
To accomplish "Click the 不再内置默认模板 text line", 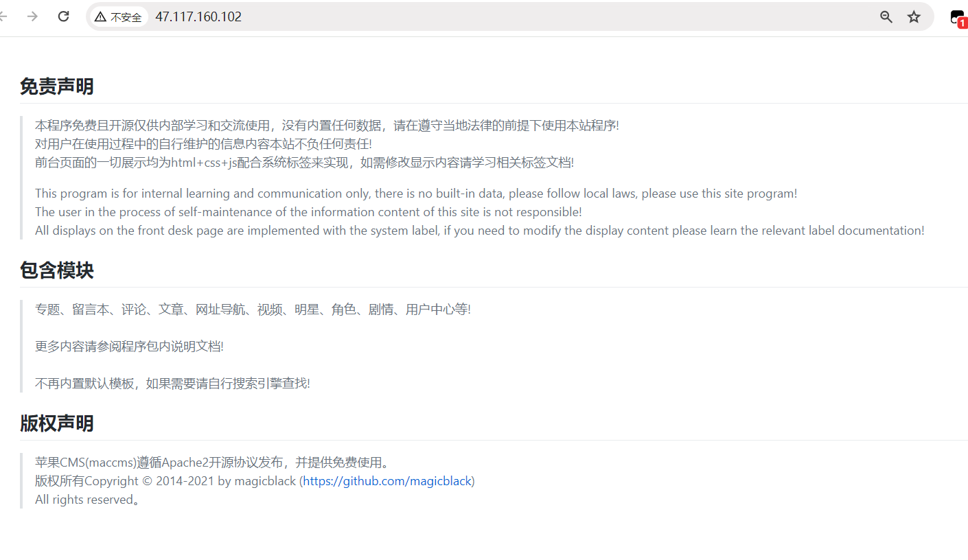I will [x=172, y=383].
